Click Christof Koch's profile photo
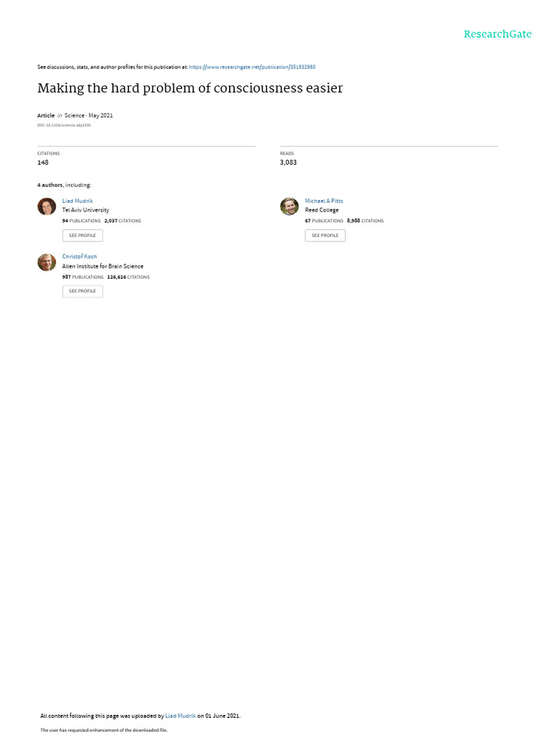 pos(47,262)
